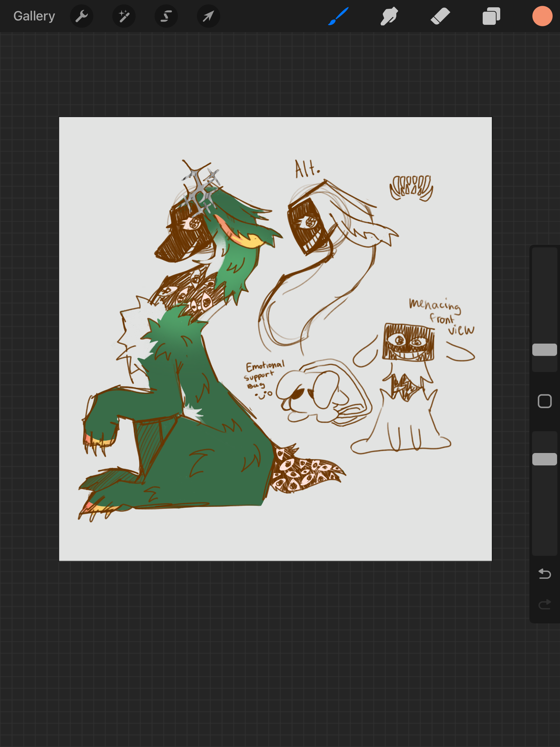Activate the Transform arrow tool
Image resolution: width=560 pixels, height=747 pixels.
pyautogui.click(x=208, y=16)
